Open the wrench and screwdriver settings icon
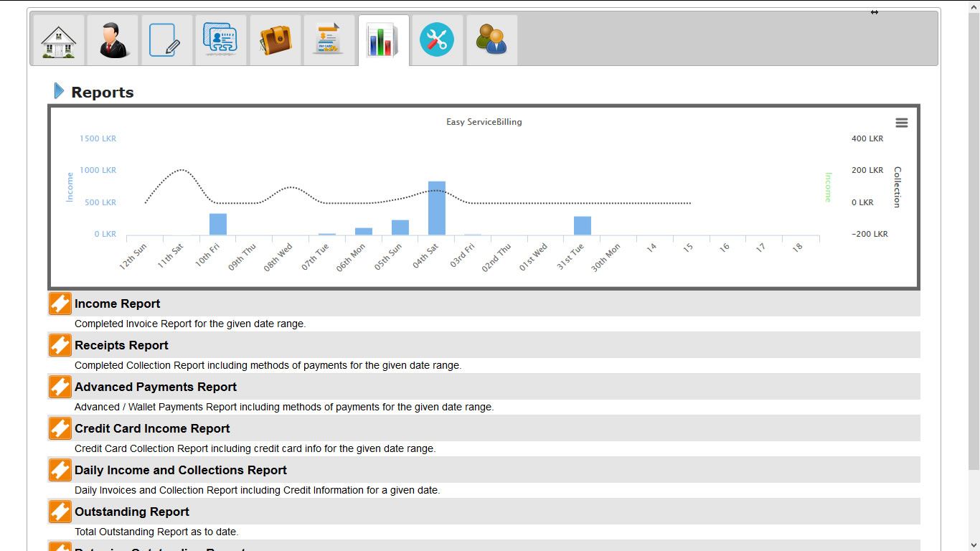980x551 pixels. tap(438, 40)
